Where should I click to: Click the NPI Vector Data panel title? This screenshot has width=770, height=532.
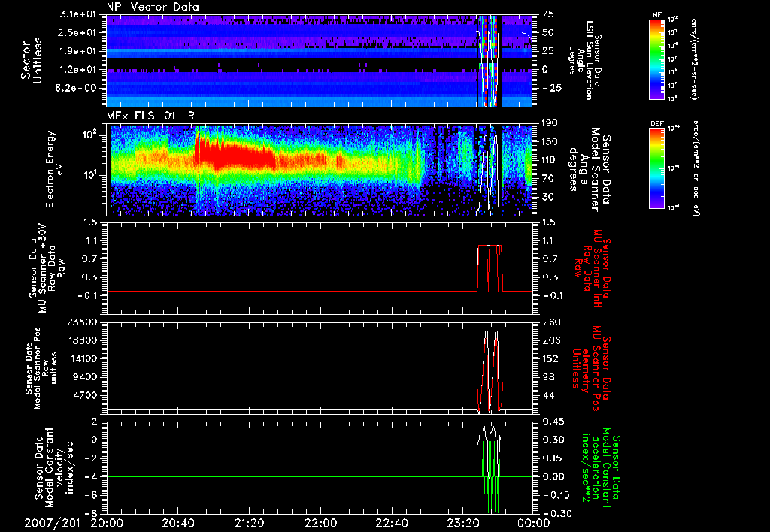click(x=153, y=7)
